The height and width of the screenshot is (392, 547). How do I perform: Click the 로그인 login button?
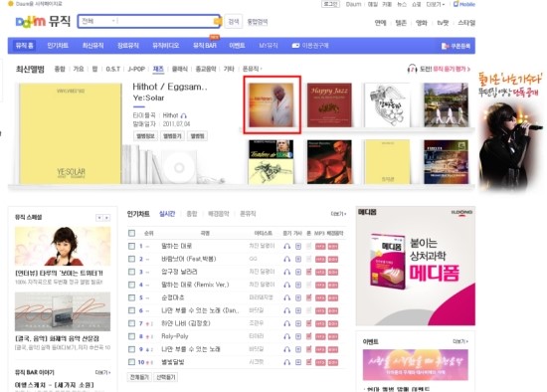pyautogui.click(x=330, y=4)
